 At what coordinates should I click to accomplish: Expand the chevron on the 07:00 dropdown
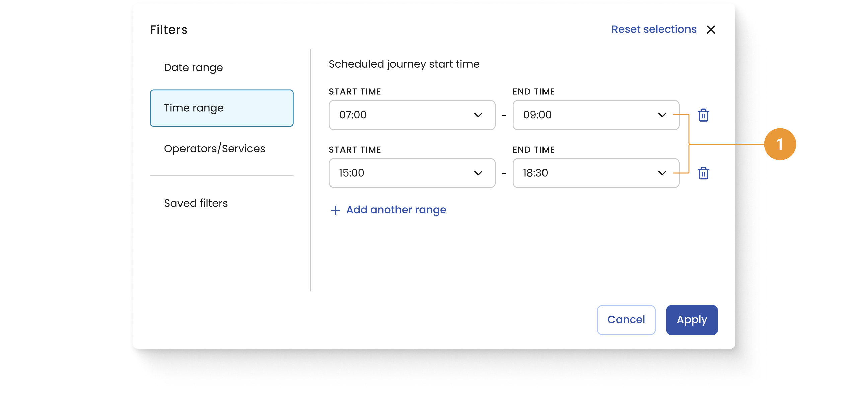click(x=478, y=115)
